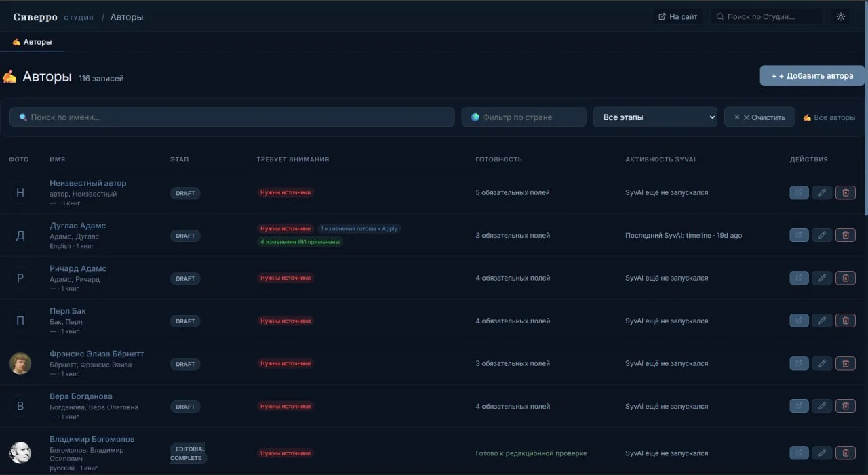Edit pencil icon for Перл Бак
The image size is (868, 475).
(822, 321)
